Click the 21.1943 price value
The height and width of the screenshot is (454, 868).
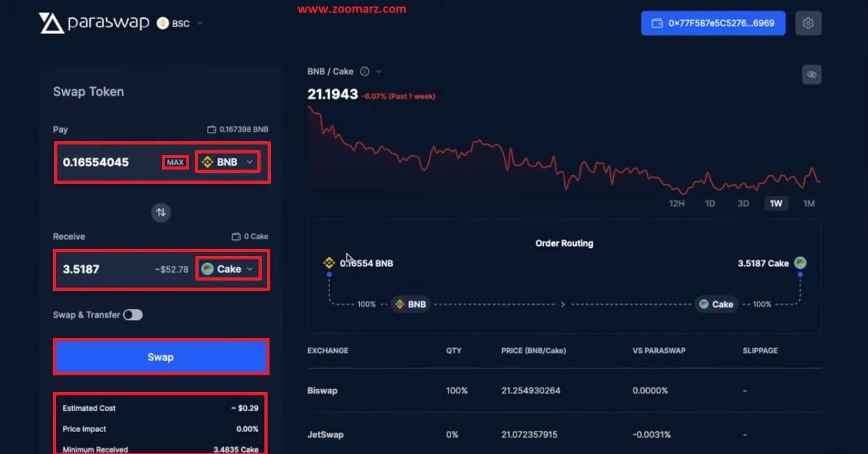(332, 94)
